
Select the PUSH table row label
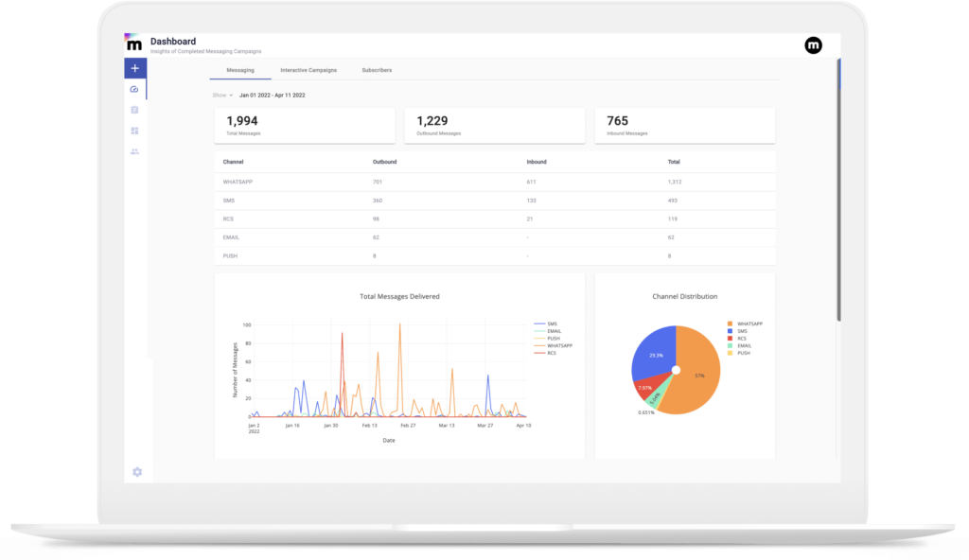pos(230,256)
